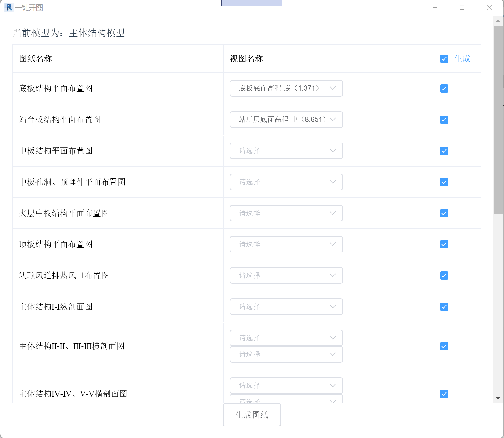
Task: Expand view selector for 主体结构I-I纵剖面图
Action: pyautogui.click(x=286, y=307)
